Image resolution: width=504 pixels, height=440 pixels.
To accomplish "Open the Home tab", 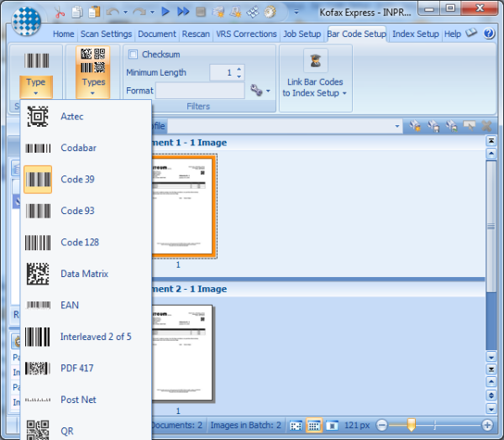I will [x=64, y=34].
